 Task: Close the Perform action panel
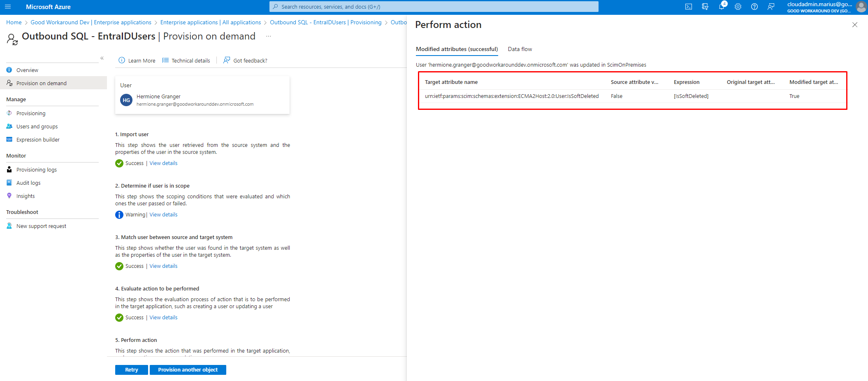pyautogui.click(x=854, y=25)
